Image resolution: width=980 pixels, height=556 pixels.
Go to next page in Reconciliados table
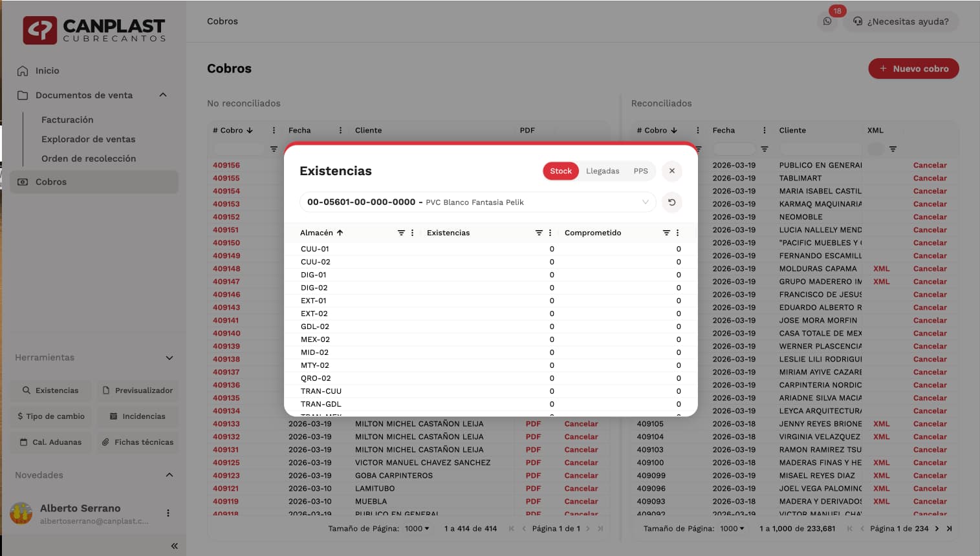(937, 528)
